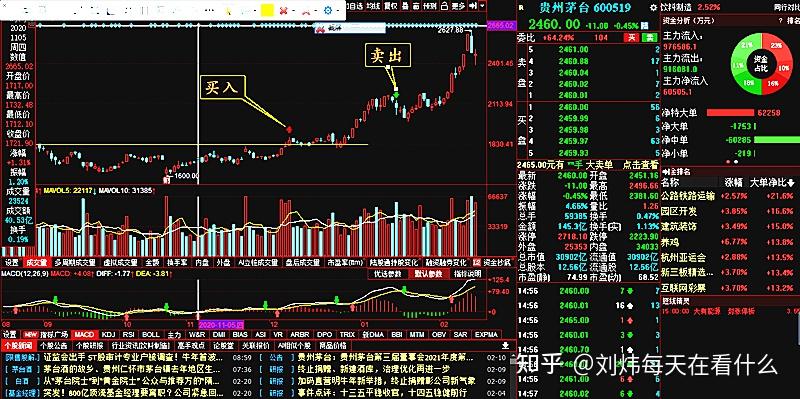The width and height of the screenshot is (800, 399).
Task: Click the red L2 icon before 资金抄底
Action: pyautogui.click(x=477, y=262)
